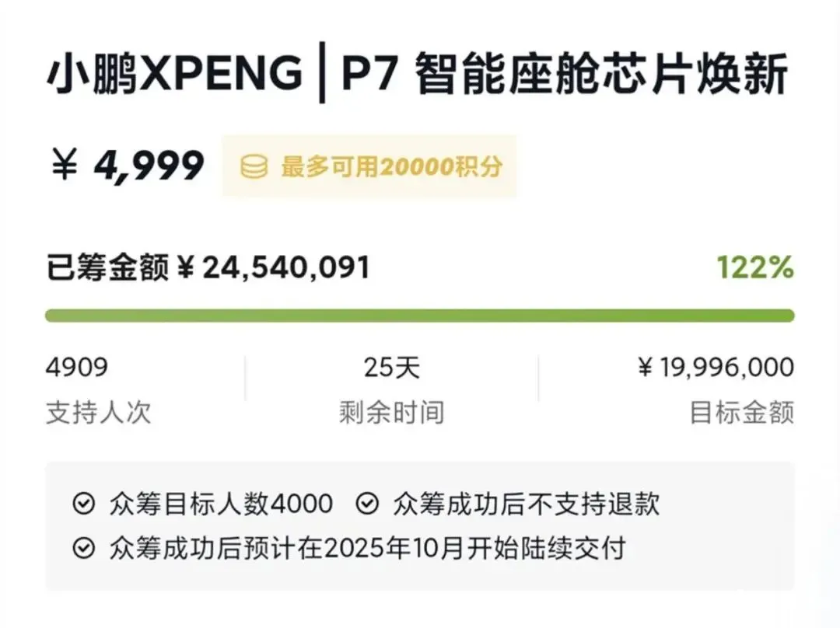This screenshot has width=840, height=628.
Task: Click the 目标金额 label
Action: click(742, 413)
